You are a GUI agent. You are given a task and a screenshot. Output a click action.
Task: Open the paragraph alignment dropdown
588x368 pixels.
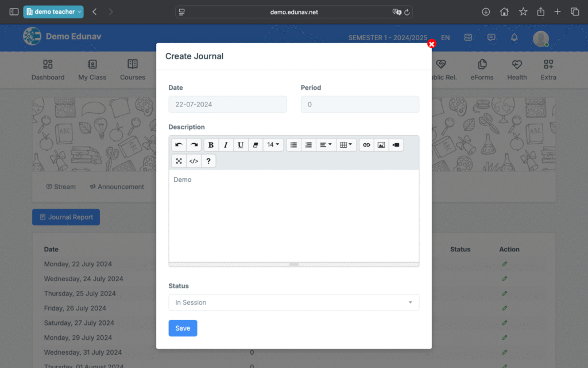pos(326,145)
